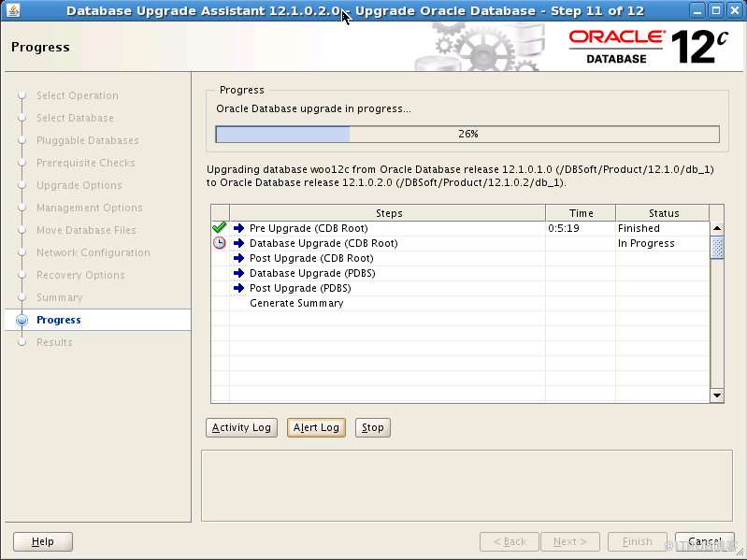Close the Database Upgrade Assistant window
The width and height of the screenshot is (747, 560).
[735, 10]
